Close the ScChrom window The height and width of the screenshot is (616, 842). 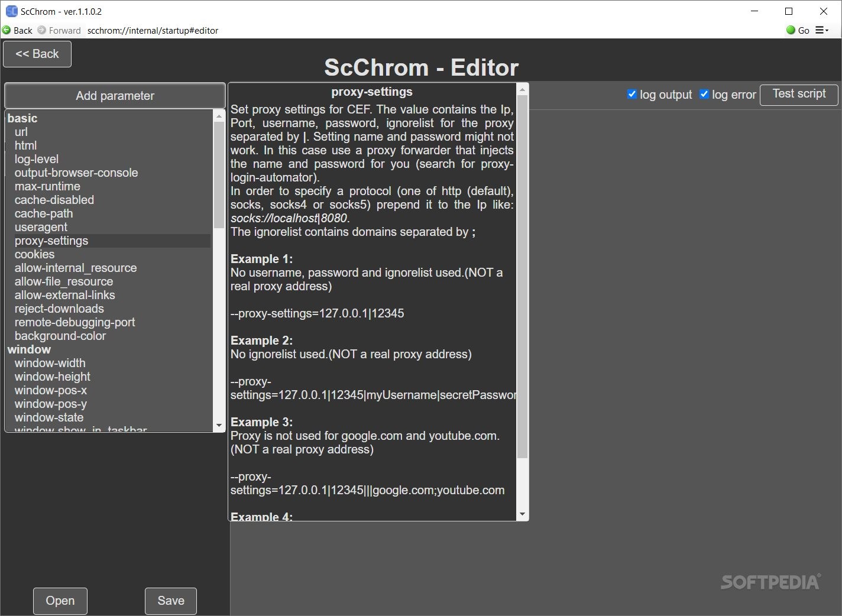click(x=824, y=11)
